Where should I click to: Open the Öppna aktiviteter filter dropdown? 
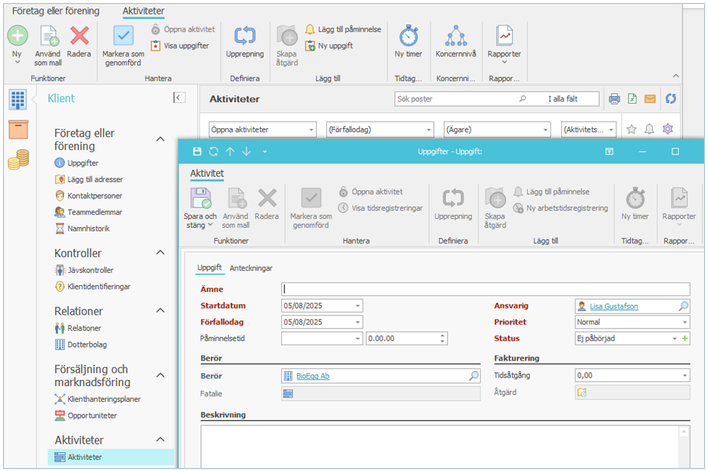(x=262, y=130)
